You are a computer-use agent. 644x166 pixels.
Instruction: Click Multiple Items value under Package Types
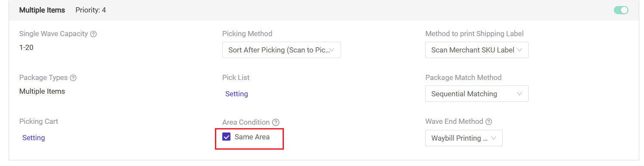(42, 91)
